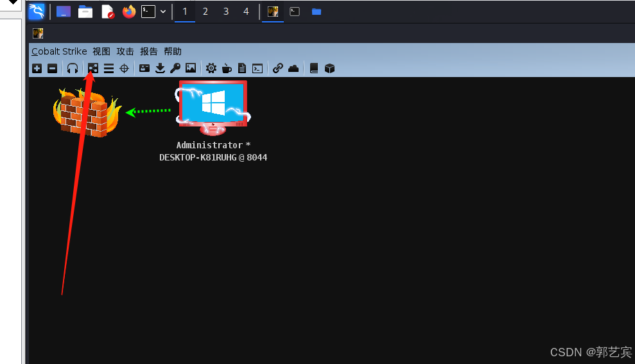Switch to workspace 3

tap(226, 12)
